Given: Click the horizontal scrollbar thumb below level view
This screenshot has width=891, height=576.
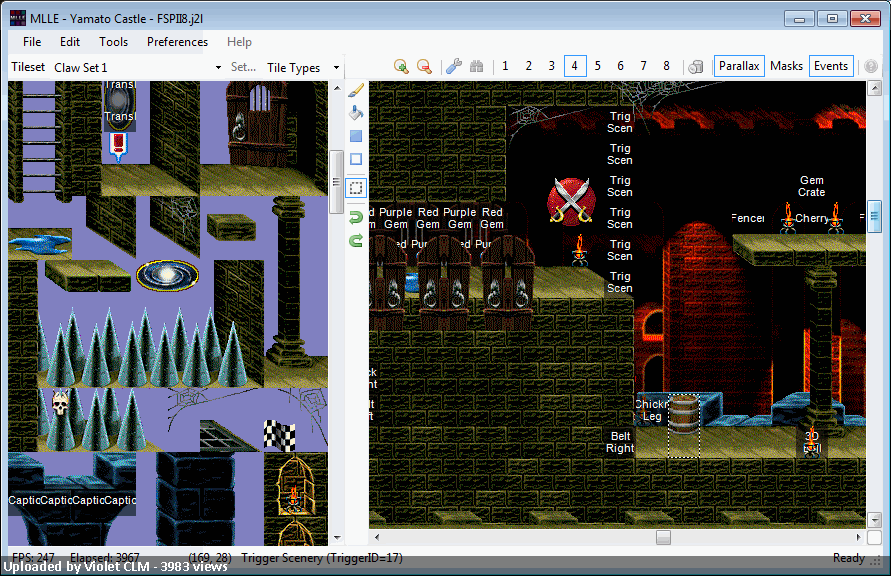Looking at the screenshot, I should point(663,537).
